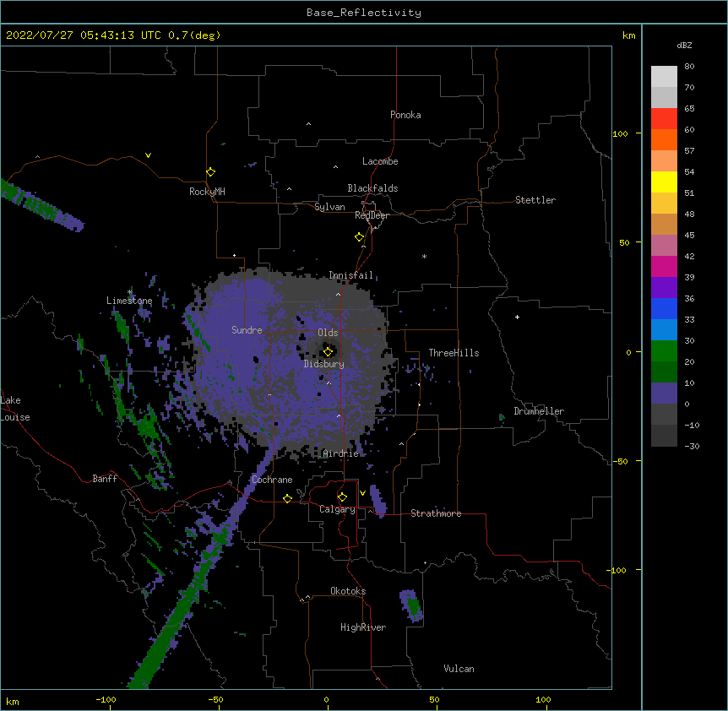Select the bright green 20-30 dBZ swatch
Screen dimensions: 728x711
tap(664, 351)
